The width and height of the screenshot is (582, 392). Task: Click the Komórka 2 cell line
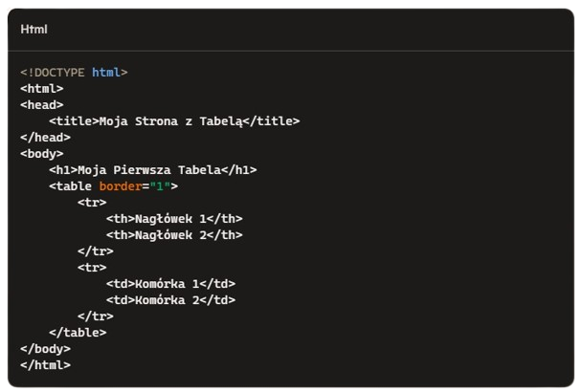pos(170,300)
